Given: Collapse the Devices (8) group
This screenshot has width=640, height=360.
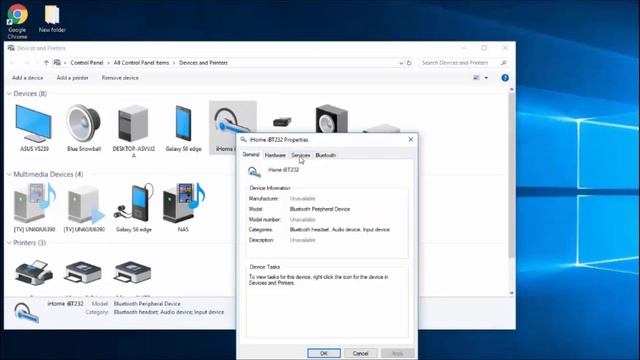Looking at the screenshot, I should pos(9,94).
